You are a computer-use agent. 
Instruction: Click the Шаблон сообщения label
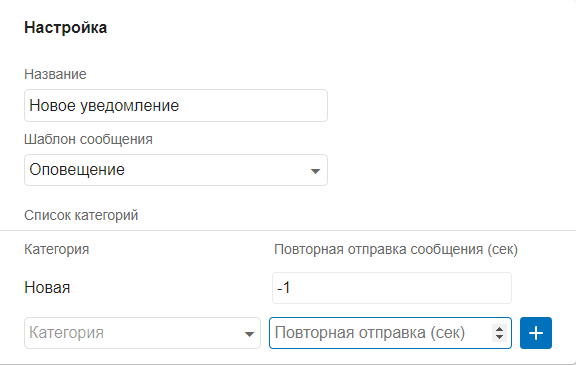(x=88, y=140)
